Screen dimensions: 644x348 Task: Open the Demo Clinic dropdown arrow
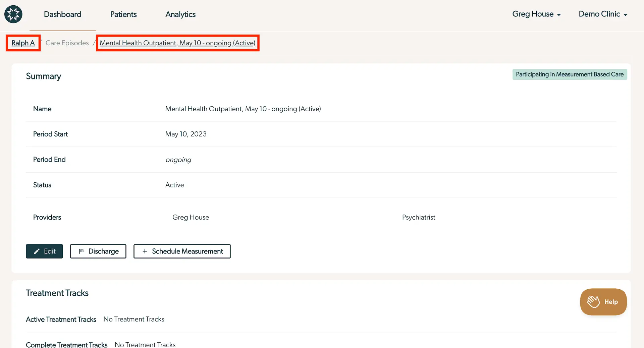pyautogui.click(x=625, y=15)
